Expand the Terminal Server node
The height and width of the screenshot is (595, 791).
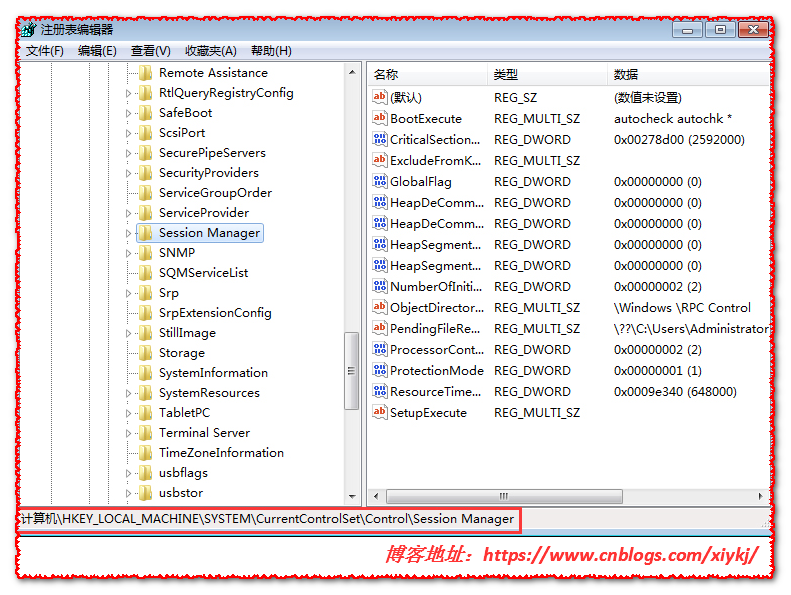(128, 433)
